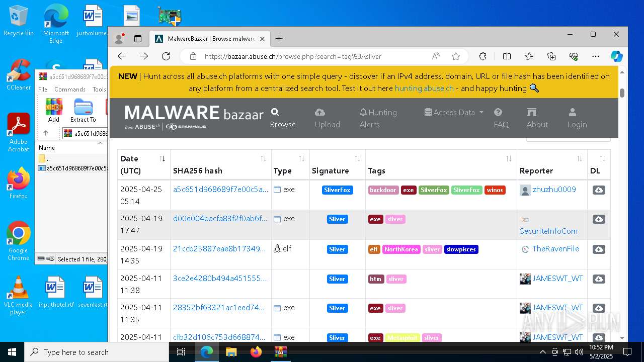Open the About page
Image resolution: width=644 pixels, height=362 pixels.
tap(537, 118)
